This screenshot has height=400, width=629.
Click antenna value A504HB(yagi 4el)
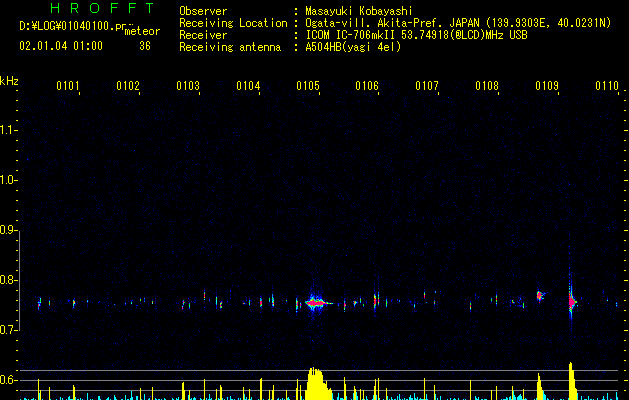[x=353, y=47]
